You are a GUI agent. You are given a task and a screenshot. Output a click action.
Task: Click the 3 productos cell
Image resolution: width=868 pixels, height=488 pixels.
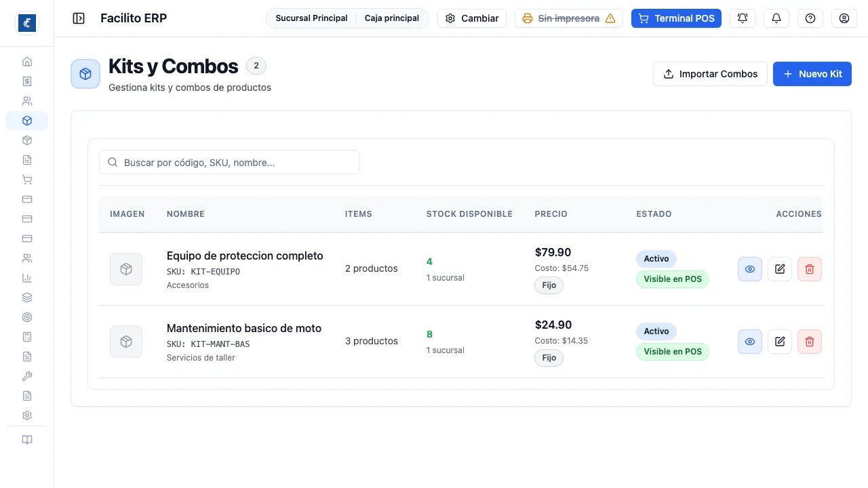coord(372,341)
